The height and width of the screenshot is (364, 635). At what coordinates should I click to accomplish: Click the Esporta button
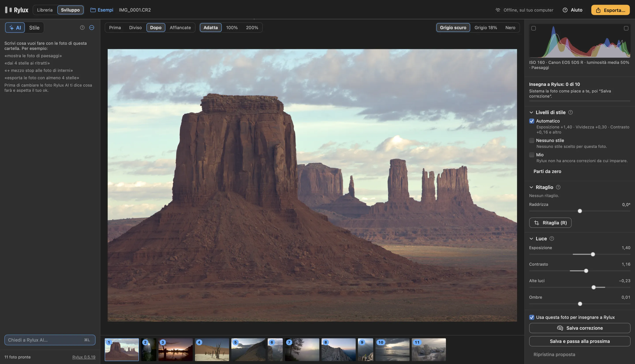[610, 10]
